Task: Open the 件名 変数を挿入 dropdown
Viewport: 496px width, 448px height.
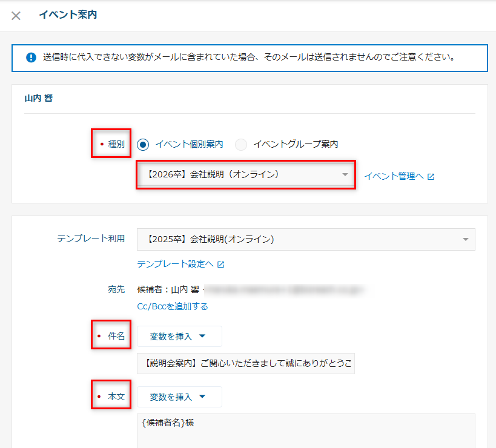Action: pos(179,337)
